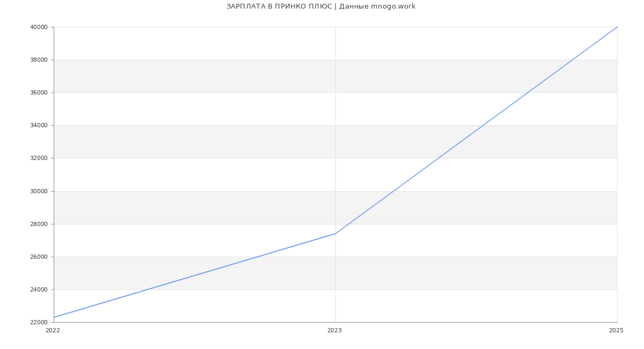Click the 38000 y-axis label
The width and height of the screenshot is (644, 349).
[x=39, y=60]
